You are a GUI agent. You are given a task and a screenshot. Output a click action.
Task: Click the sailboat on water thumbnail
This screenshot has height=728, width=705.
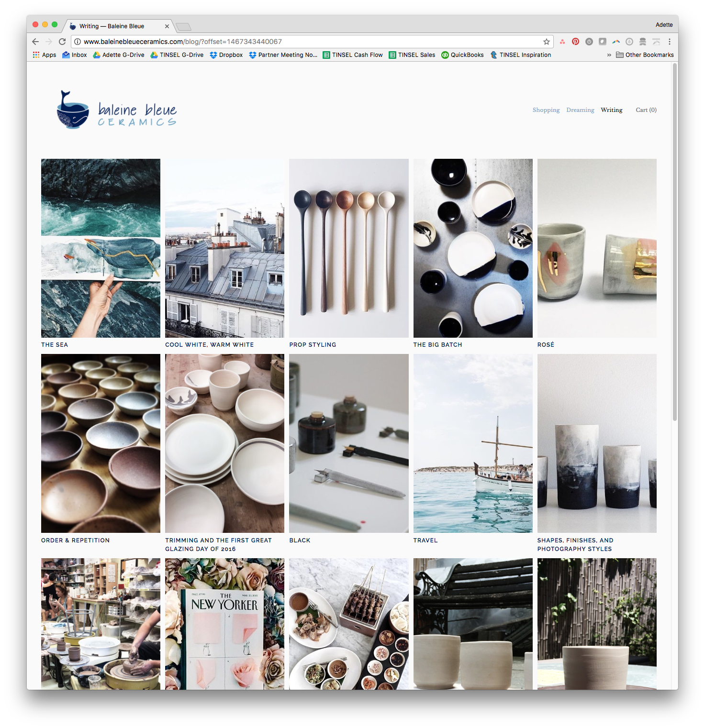pyautogui.click(x=473, y=443)
